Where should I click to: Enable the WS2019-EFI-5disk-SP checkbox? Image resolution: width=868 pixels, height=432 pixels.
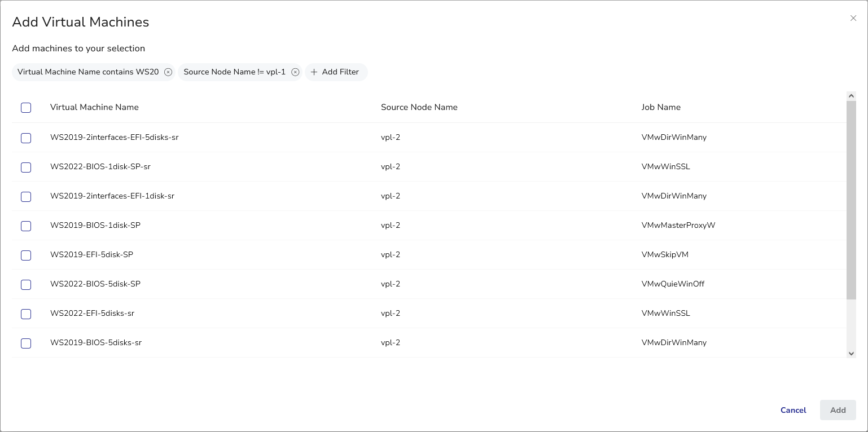click(26, 255)
